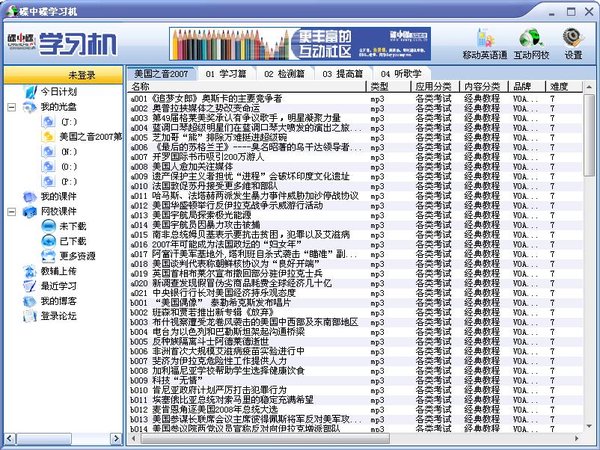Select row a013 美国宇航局探索极光能源
Viewport: 600px width, 450px height.
tap(356, 215)
